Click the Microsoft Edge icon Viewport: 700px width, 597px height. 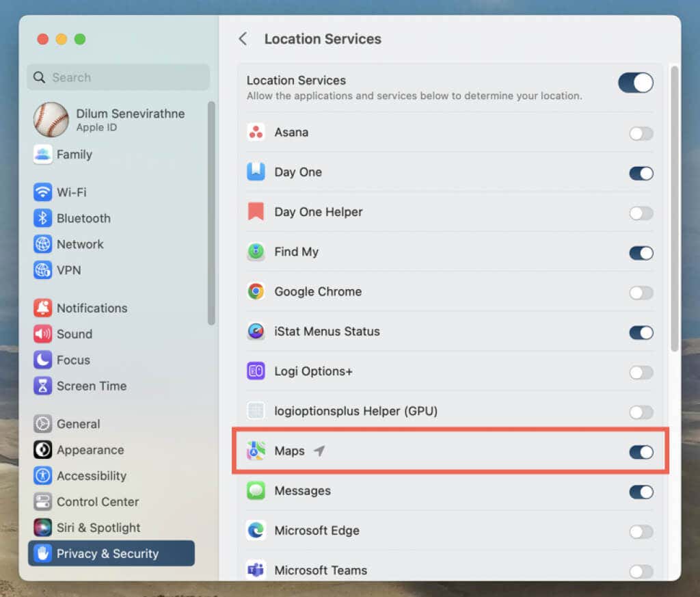256,531
